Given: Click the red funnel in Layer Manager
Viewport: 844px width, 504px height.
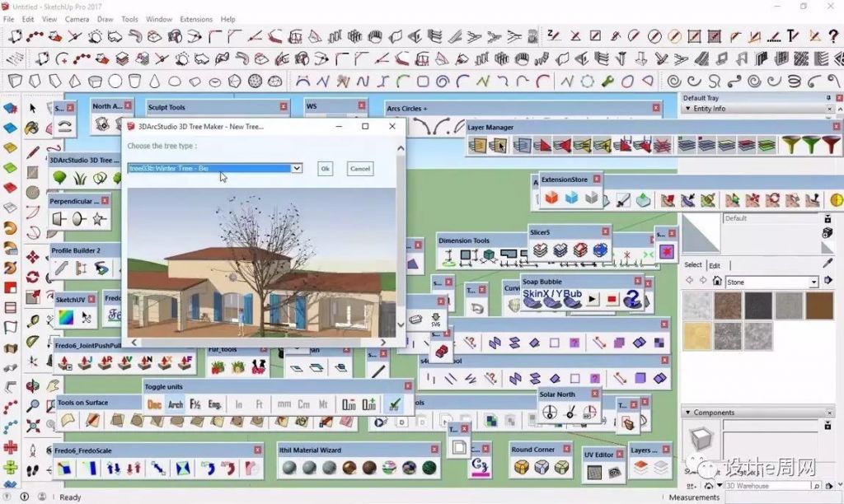Looking at the screenshot, I should [x=831, y=145].
